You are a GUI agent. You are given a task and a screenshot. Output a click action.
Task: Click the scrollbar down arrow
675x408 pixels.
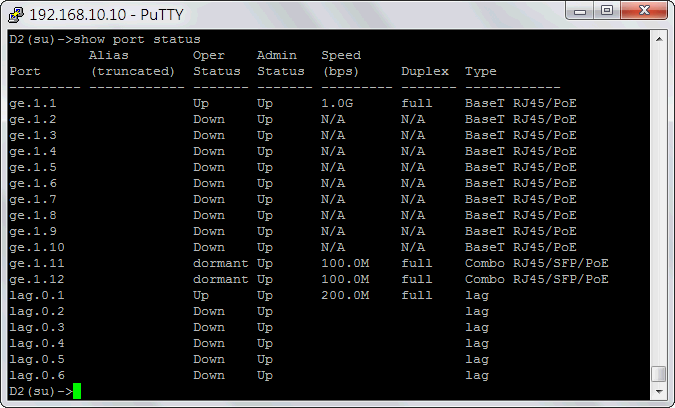[x=659, y=392]
